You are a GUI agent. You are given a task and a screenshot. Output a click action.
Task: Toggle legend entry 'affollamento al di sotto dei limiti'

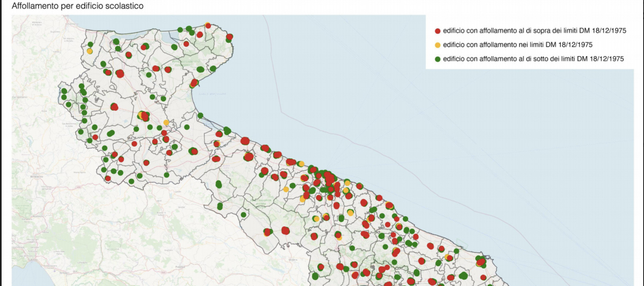tap(533, 59)
